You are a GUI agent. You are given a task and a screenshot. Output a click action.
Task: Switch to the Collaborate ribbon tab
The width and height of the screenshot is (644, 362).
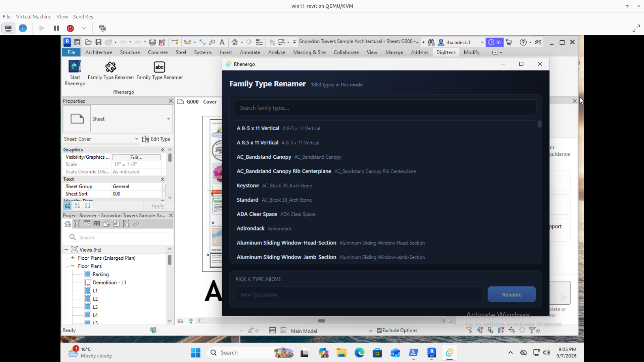346,52
